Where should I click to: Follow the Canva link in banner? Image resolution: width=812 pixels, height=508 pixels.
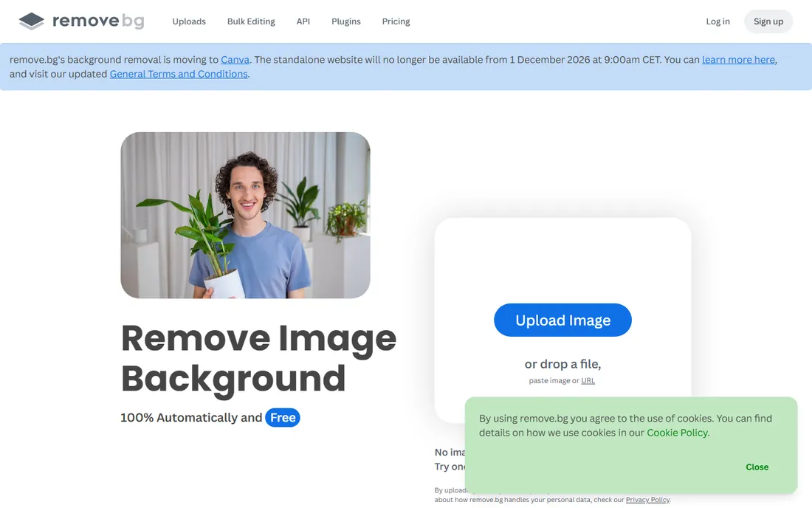[x=235, y=60]
